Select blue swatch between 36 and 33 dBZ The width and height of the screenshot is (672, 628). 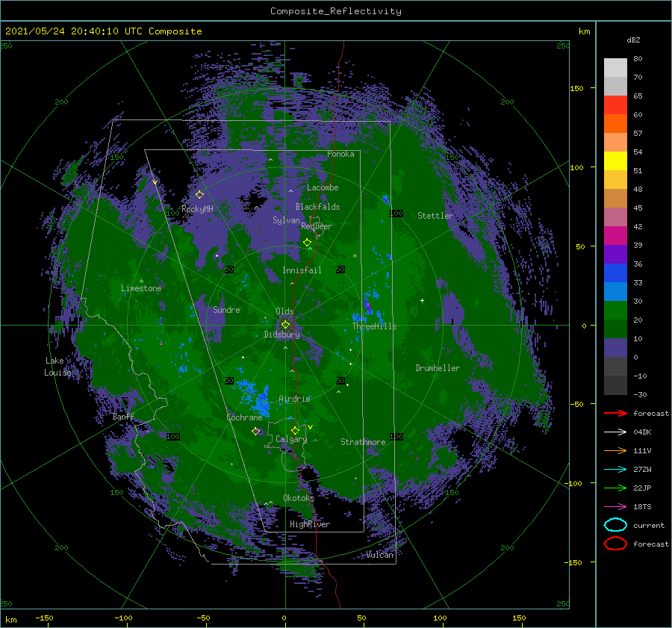(615, 273)
